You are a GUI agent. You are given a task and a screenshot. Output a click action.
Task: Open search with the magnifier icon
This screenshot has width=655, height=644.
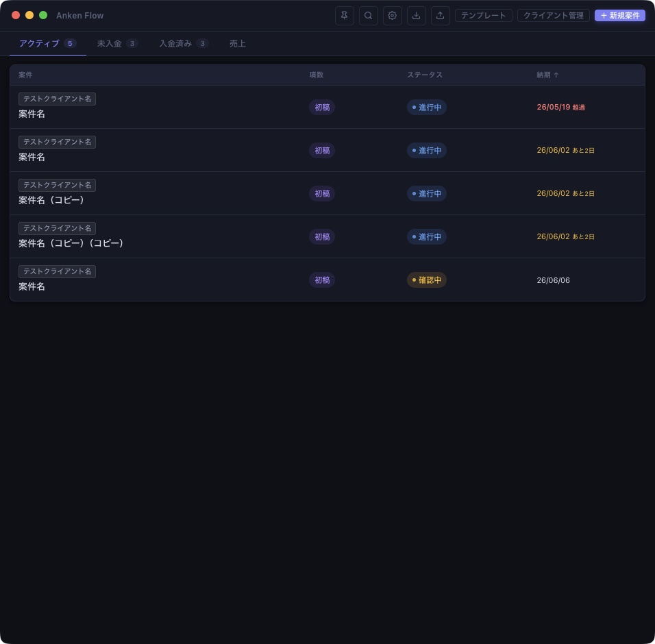pyautogui.click(x=368, y=16)
